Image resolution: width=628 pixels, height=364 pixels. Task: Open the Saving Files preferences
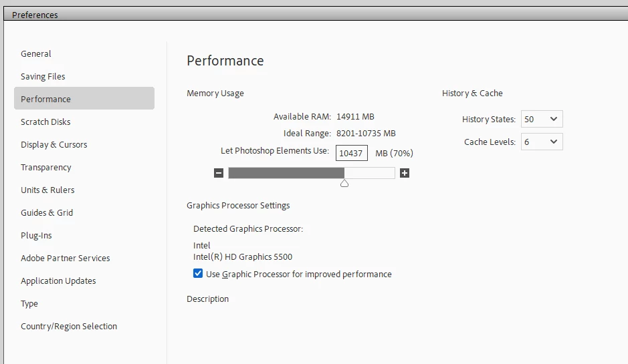[43, 76]
